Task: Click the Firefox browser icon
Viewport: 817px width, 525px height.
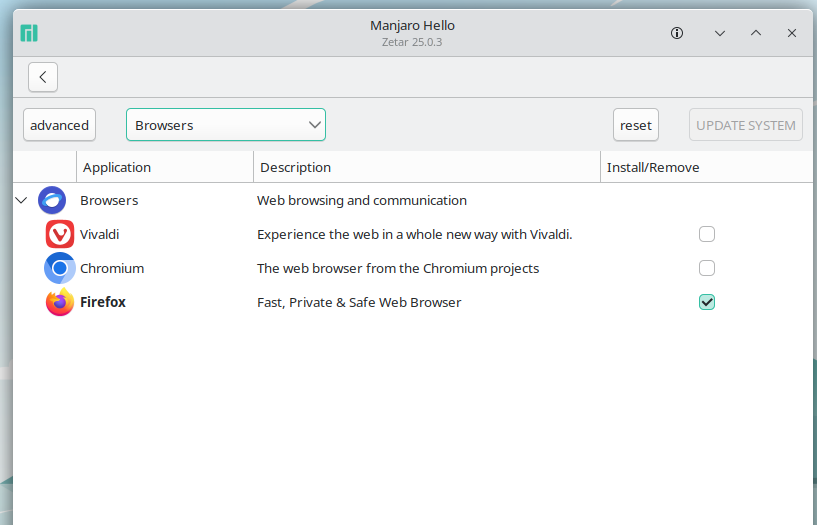Action: (60, 302)
